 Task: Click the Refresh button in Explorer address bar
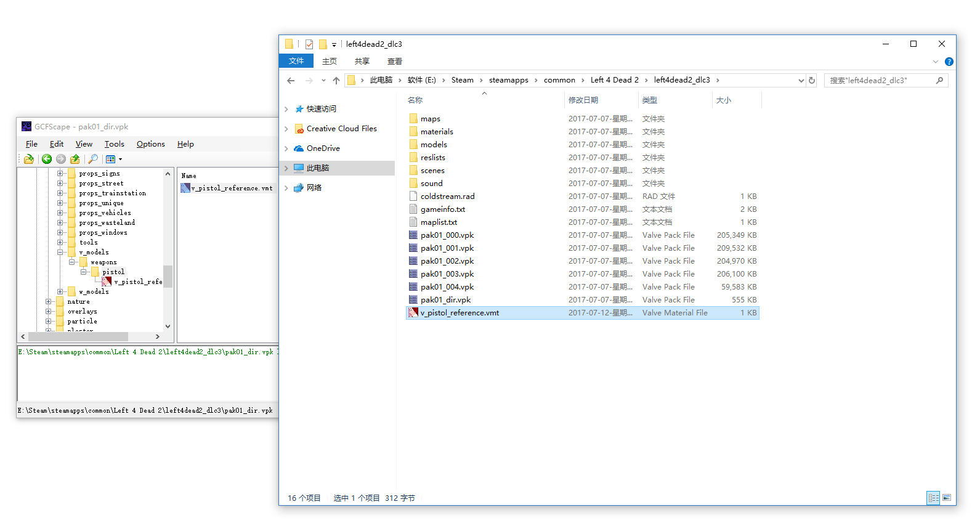812,81
